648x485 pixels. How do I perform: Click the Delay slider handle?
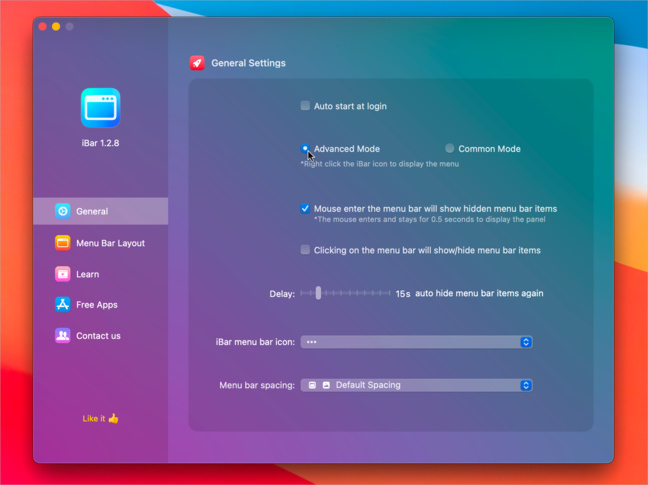coord(318,293)
